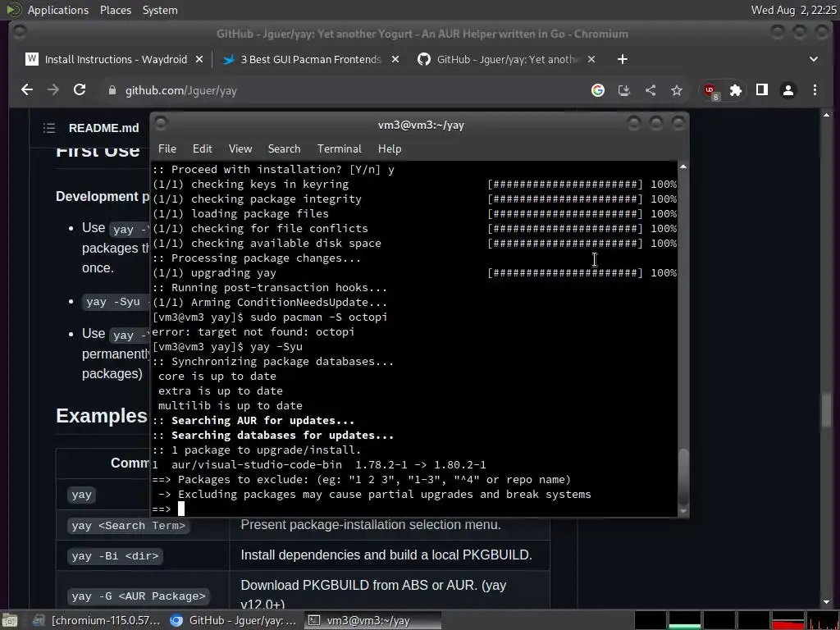
Task: Go forward in Chromium
Action: [x=53, y=90]
